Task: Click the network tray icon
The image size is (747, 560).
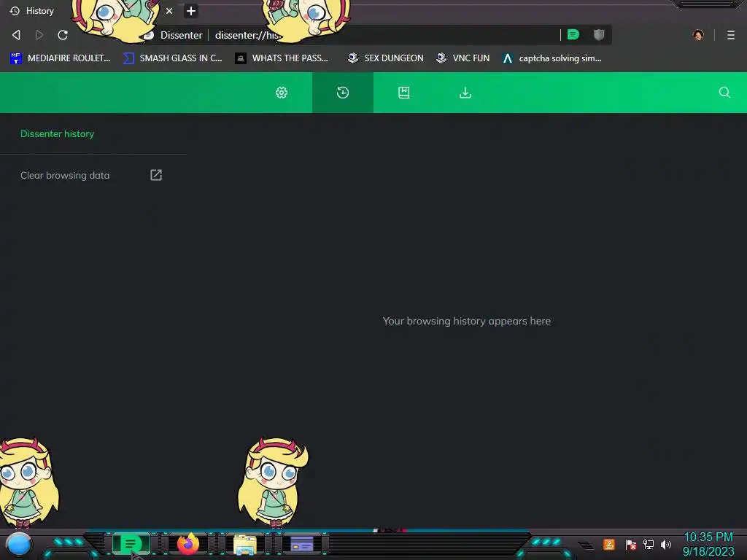Action: pos(649,544)
